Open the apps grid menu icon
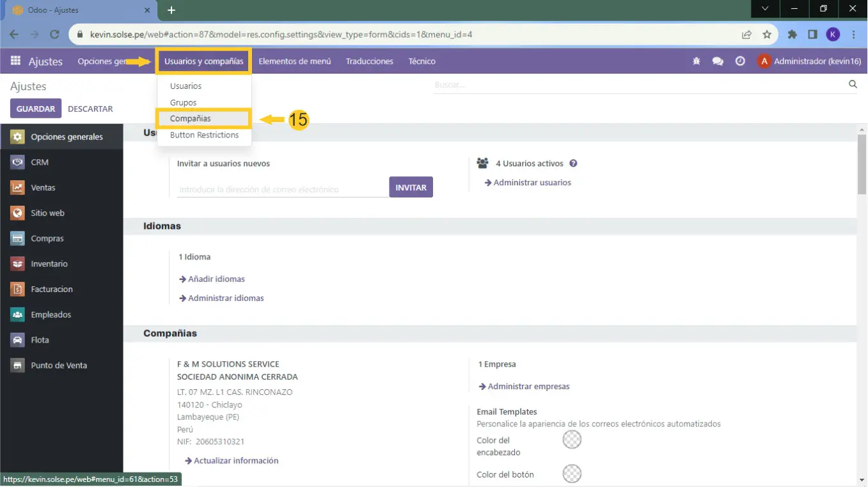 tap(15, 61)
